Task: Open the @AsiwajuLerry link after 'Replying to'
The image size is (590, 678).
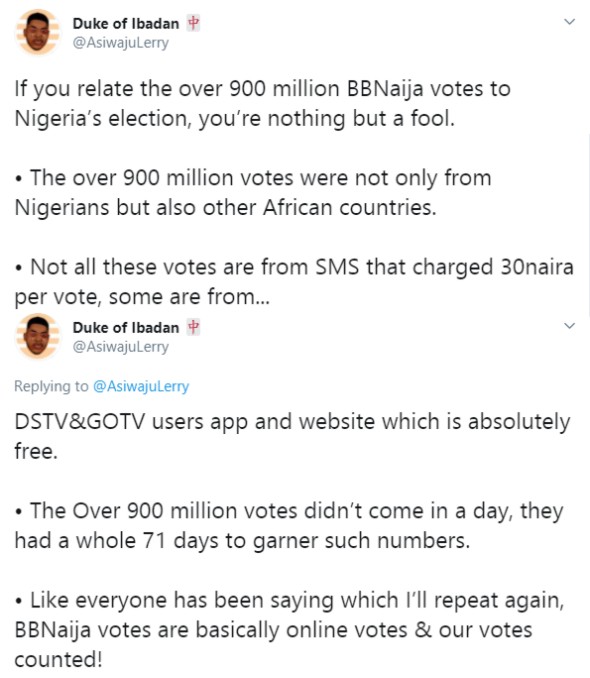Action: click(141, 386)
